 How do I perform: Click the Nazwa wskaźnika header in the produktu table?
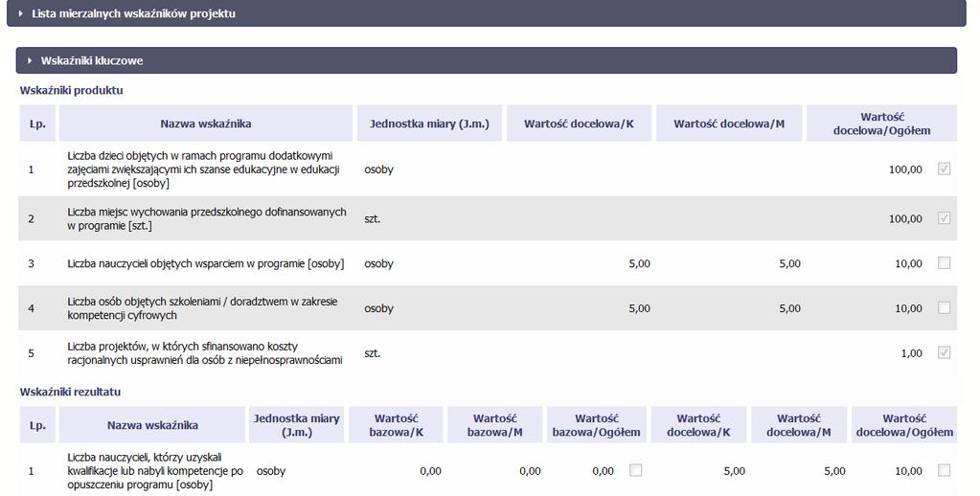pyautogui.click(x=206, y=124)
